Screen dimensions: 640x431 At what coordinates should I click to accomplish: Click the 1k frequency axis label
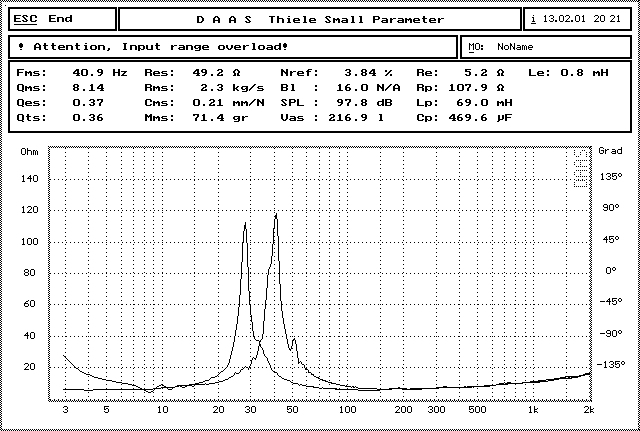[x=532, y=410]
